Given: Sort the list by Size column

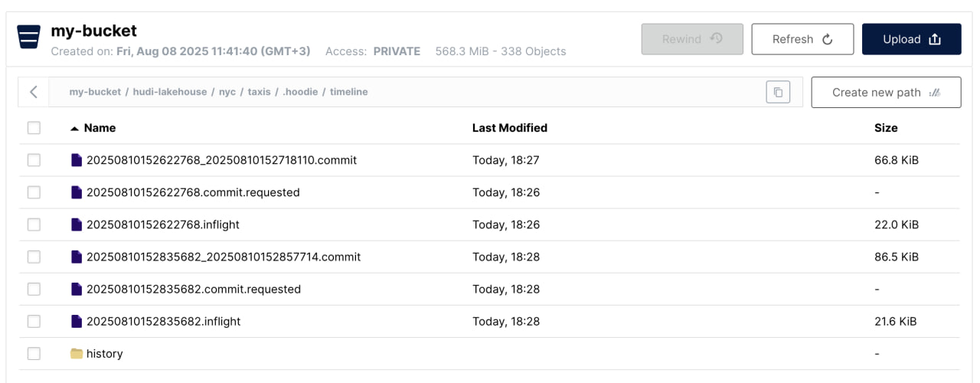Looking at the screenshot, I should pyautogui.click(x=886, y=128).
